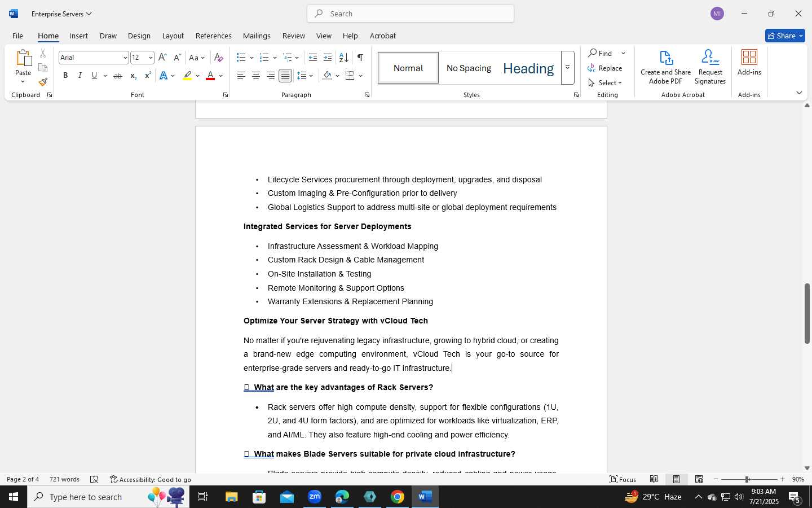Image resolution: width=812 pixels, height=508 pixels.
Task: Click the zoom slider handle
Action: point(747,479)
